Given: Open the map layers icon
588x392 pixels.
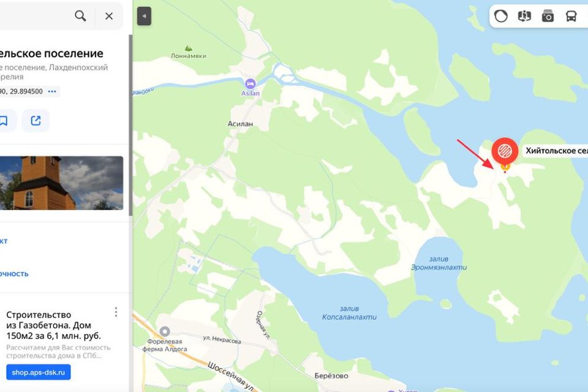Looking at the screenshot, I should tap(524, 16).
